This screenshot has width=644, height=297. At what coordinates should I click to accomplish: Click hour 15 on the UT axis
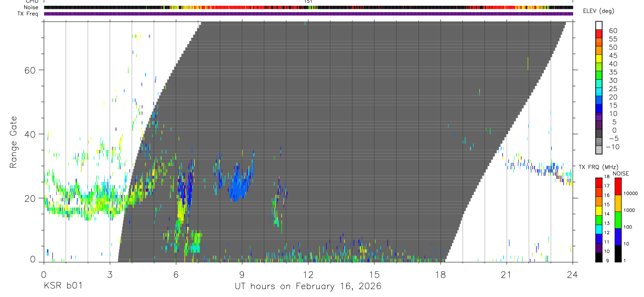coord(374,274)
